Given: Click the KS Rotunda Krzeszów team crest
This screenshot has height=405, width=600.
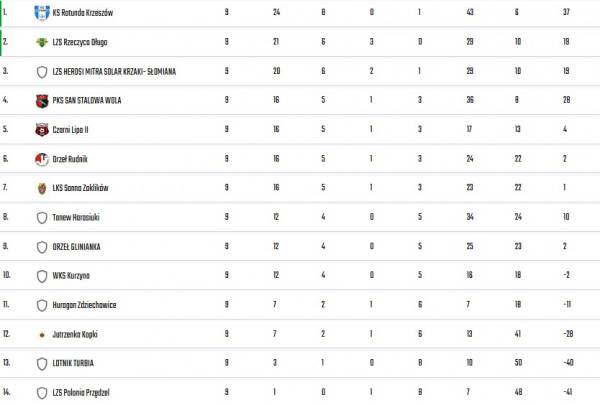Looking at the screenshot, I should coord(41,13).
